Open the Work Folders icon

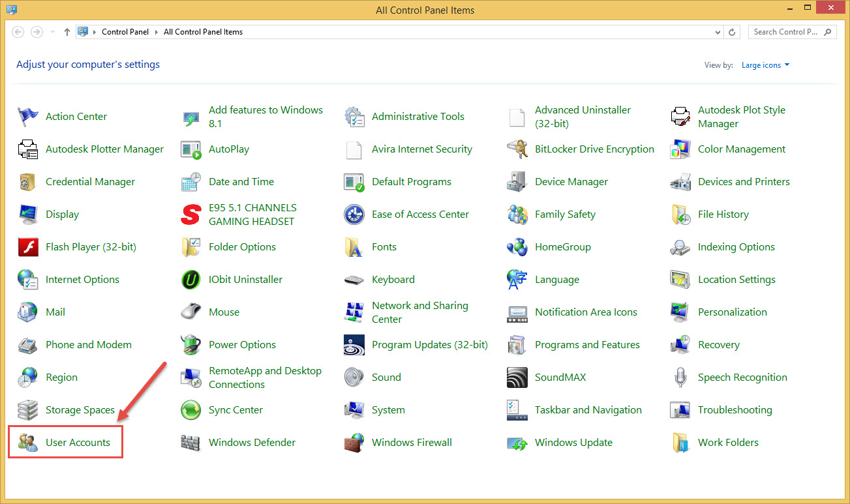tap(680, 443)
